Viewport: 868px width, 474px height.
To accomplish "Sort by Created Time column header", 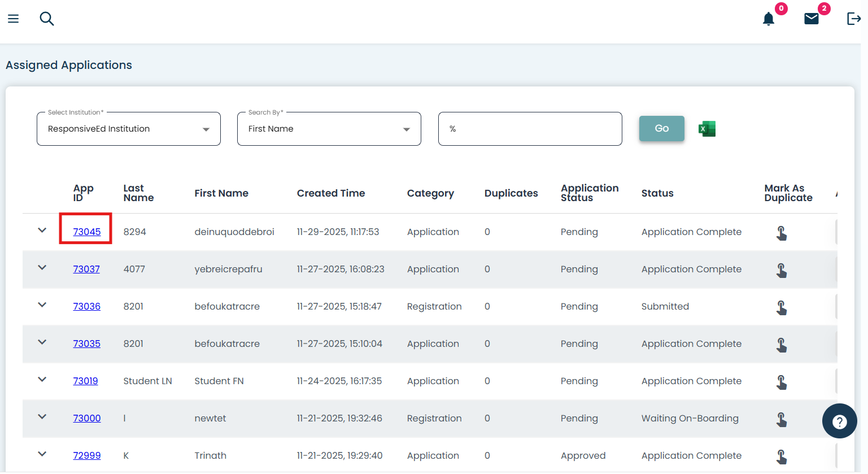I will pos(330,193).
